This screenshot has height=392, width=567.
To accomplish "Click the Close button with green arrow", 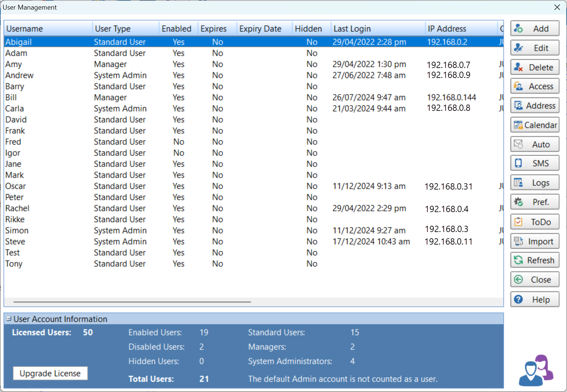I will 535,280.
